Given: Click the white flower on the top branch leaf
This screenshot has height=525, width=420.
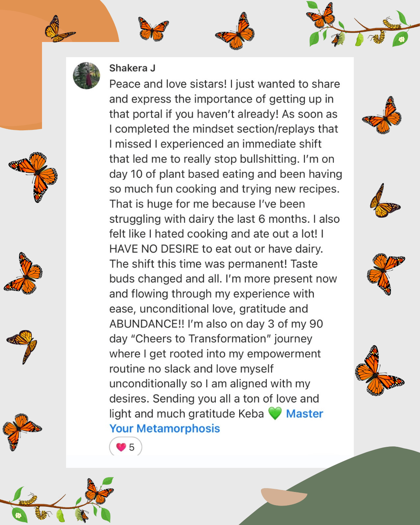Looking at the screenshot, I should pos(401,39).
